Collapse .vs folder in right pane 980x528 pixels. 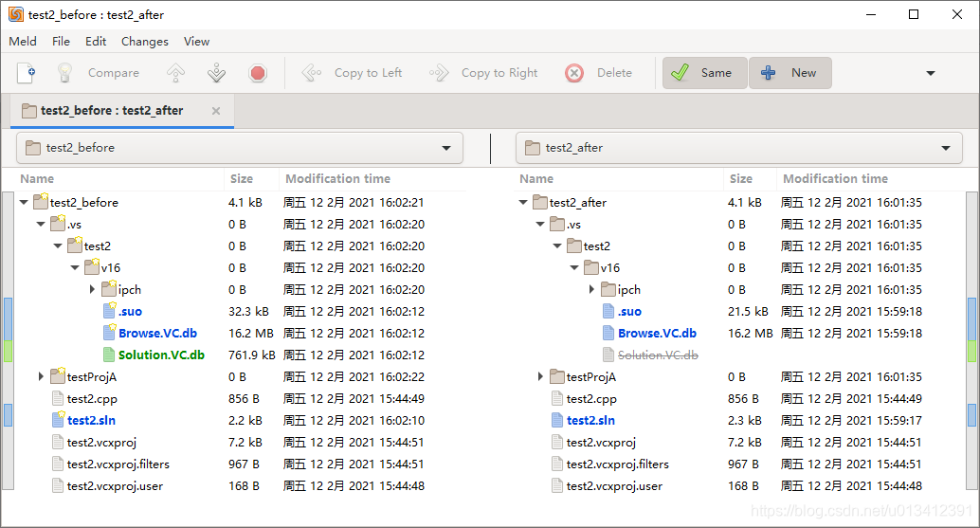(x=540, y=225)
